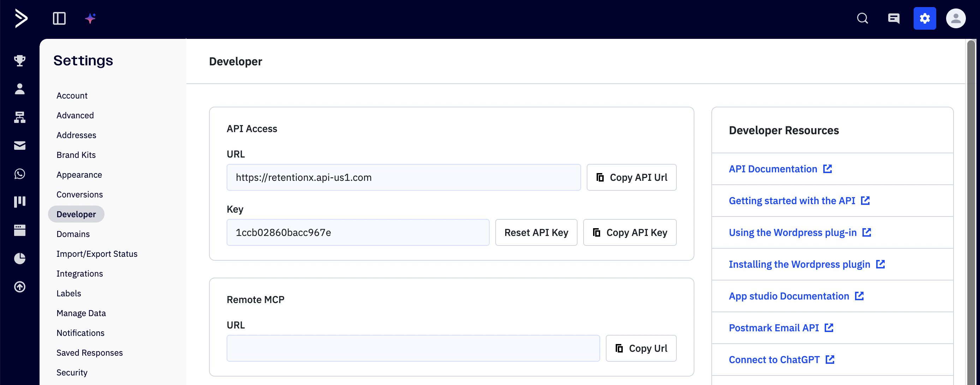Screen dimensions: 980x385
Task: Open the Reports pie chart icon
Action: pyautogui.click(x=19, y=258)
